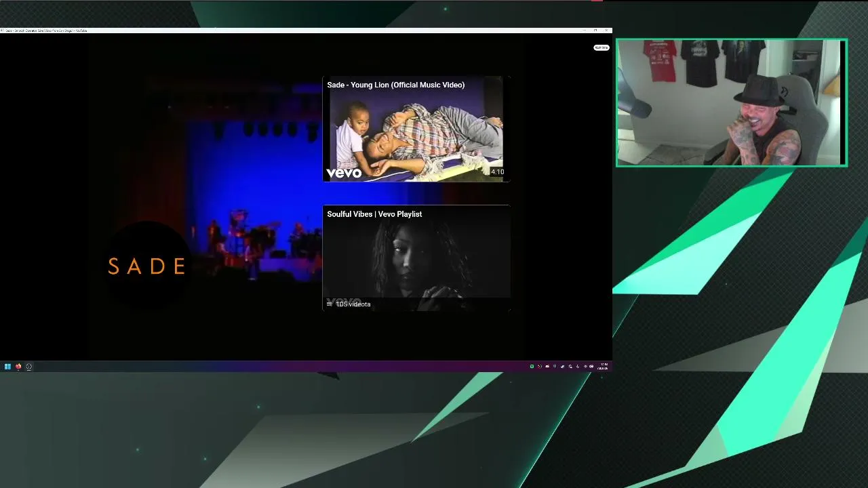Open the round gray taskbar app icon
Viewport: 868px width, 488px height.
(x=29, y=367)
